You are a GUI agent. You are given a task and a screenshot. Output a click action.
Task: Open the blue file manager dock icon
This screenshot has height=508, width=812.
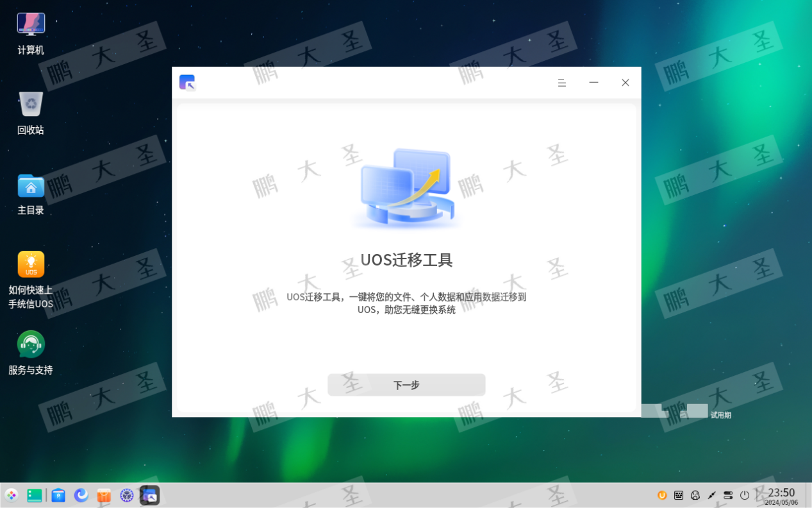(58, 495)
